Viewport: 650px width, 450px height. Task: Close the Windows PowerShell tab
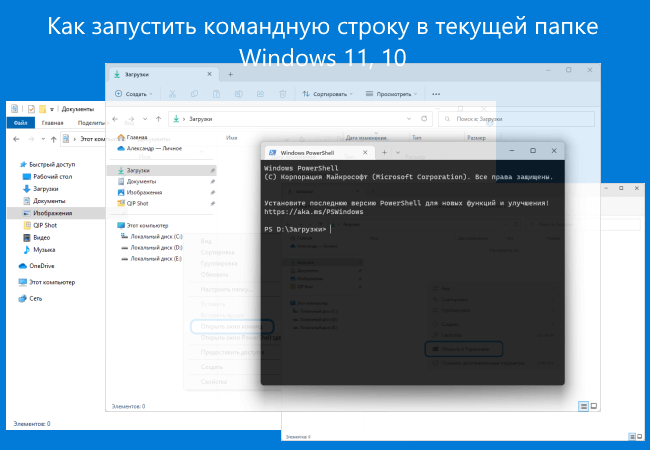(x=365, y=152)
